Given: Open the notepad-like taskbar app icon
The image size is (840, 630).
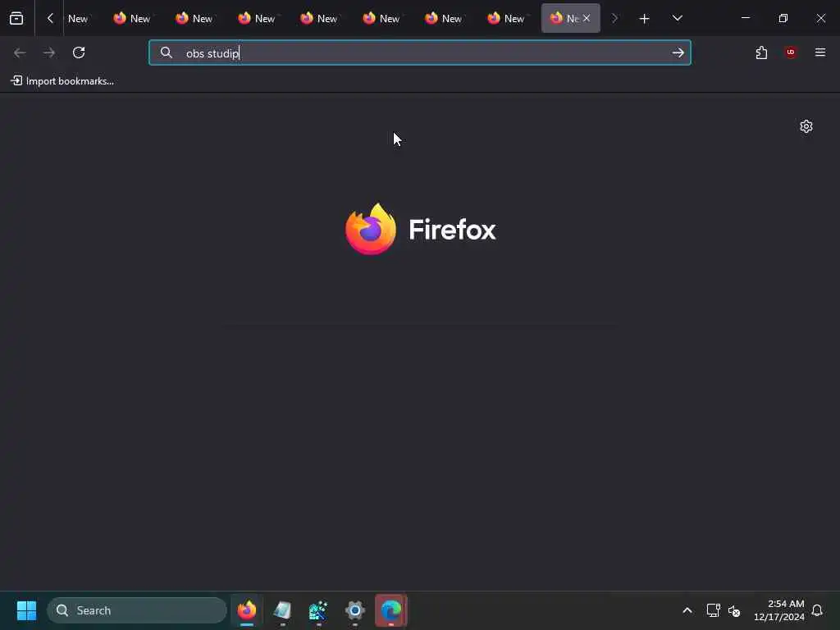Looking at the screenshot, I should click(x=283, y=610).
